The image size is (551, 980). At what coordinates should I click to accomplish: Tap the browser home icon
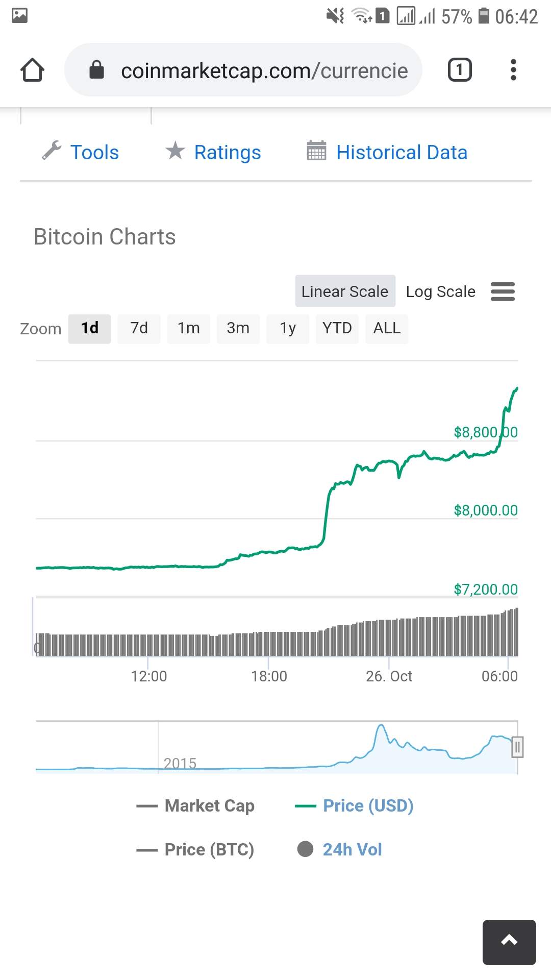coord(32,70)
